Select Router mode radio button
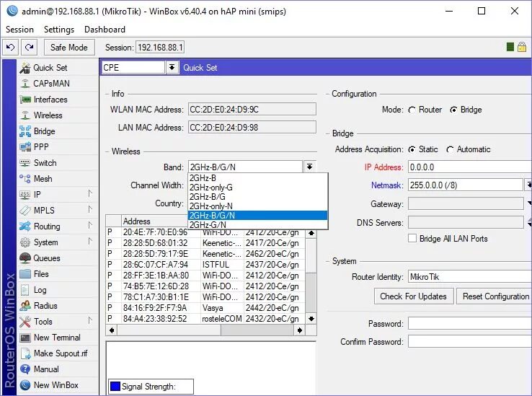Screen dimensions: 532x396 (x=412, y=110)
